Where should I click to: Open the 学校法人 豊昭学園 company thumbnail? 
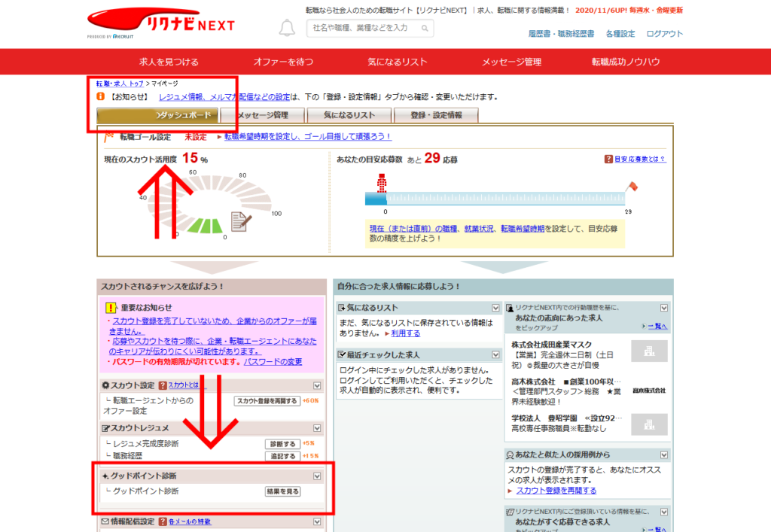pos(649,424)
